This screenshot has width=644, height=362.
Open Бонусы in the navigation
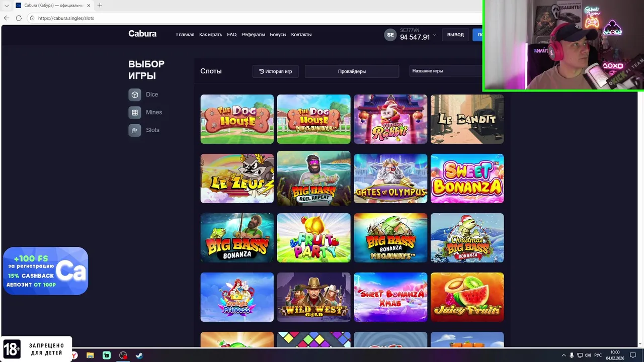tap(278, 35)
